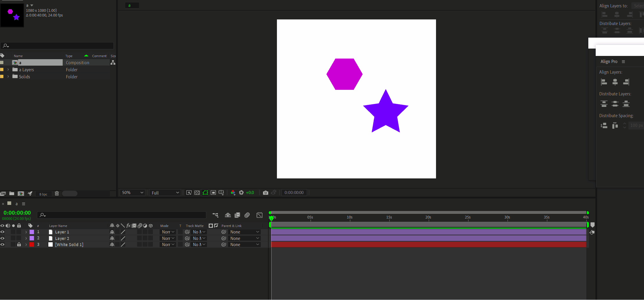Open the timeline panel menu
The height and width of the screenshot is (300, 644).
(x=24, y=204)
